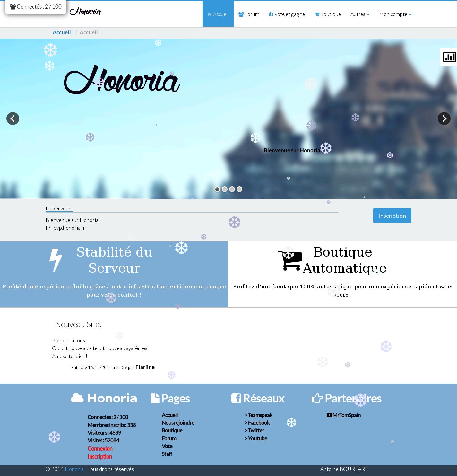
Task: Click the Facebook icon beside Réseaux heading
Action: pyautogui.click(x=236, y=398)
